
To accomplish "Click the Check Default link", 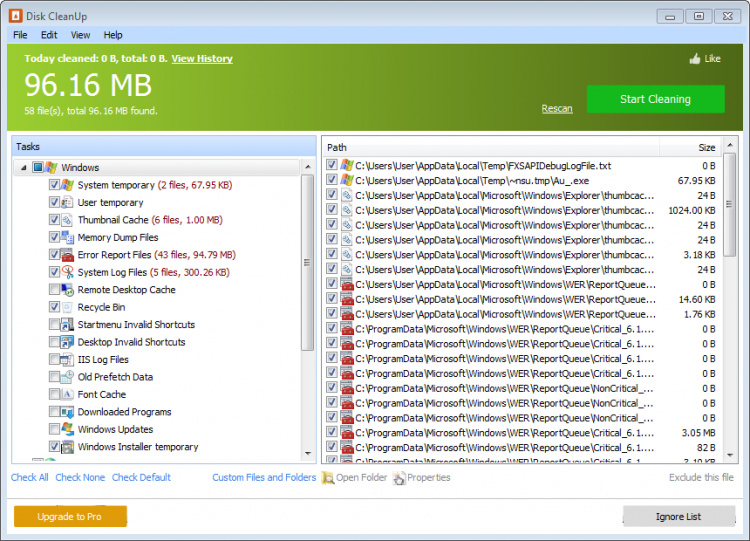I will (x=141, y=477).
